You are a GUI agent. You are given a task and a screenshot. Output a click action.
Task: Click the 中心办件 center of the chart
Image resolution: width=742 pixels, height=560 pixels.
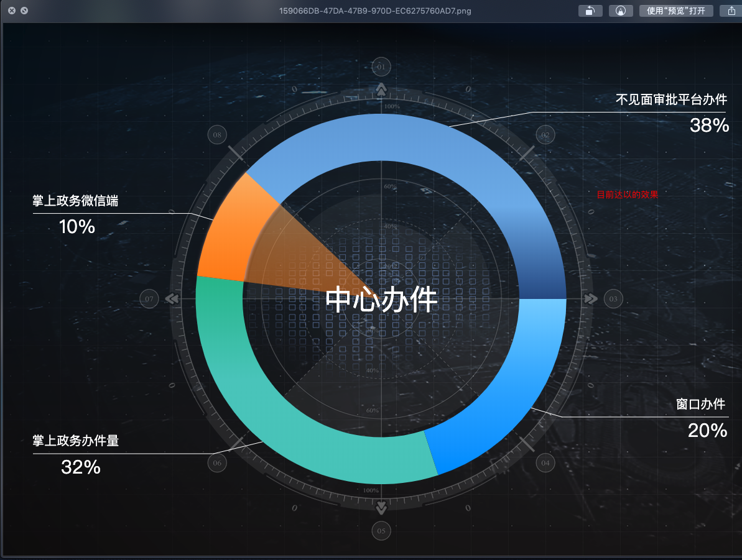click(381, 298)
